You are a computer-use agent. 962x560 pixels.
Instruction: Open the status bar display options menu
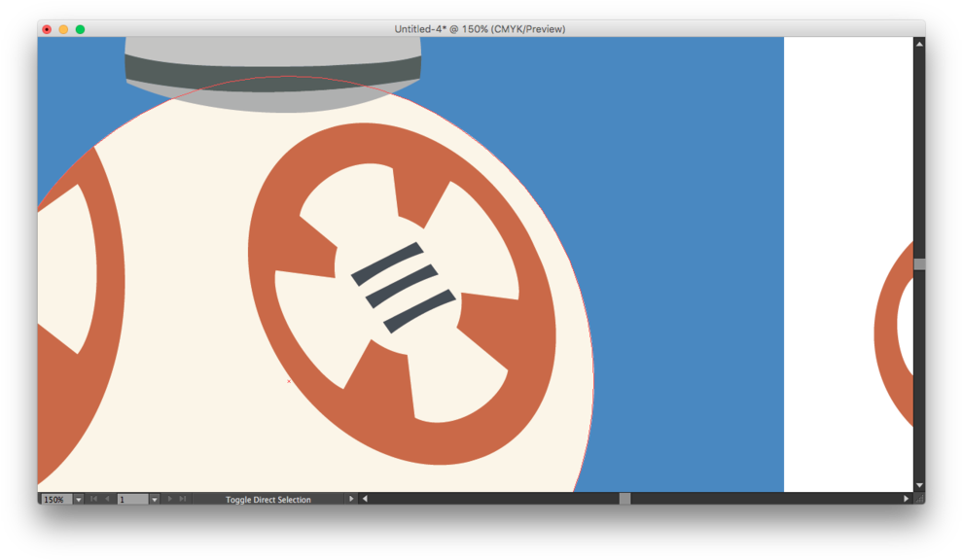(x=350, y=499)
